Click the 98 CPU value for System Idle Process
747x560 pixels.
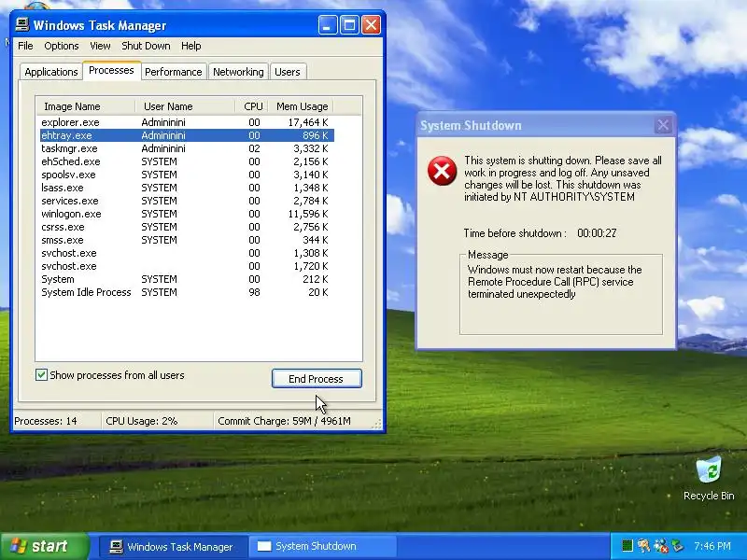tap(254, 292)
